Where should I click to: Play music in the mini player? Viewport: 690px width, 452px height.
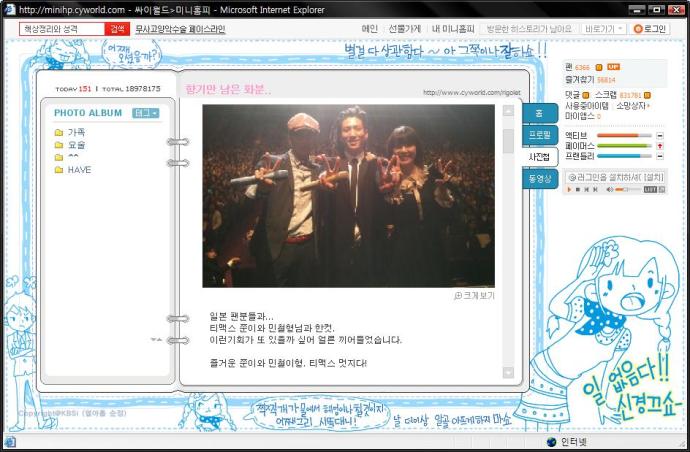pos(569,189)
